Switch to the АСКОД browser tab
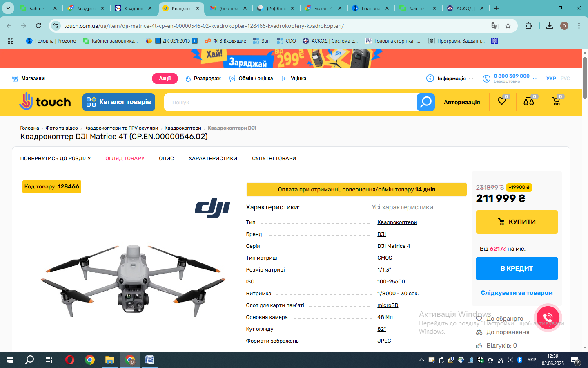This screenshot has height=368, width=588. [x=465, y=8]
